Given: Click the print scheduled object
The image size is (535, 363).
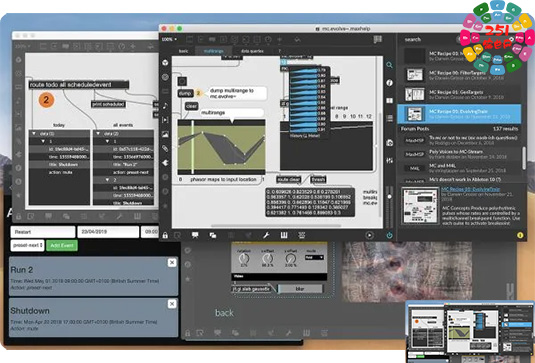Looking at the screenshot, I should [x=108, y=104].
